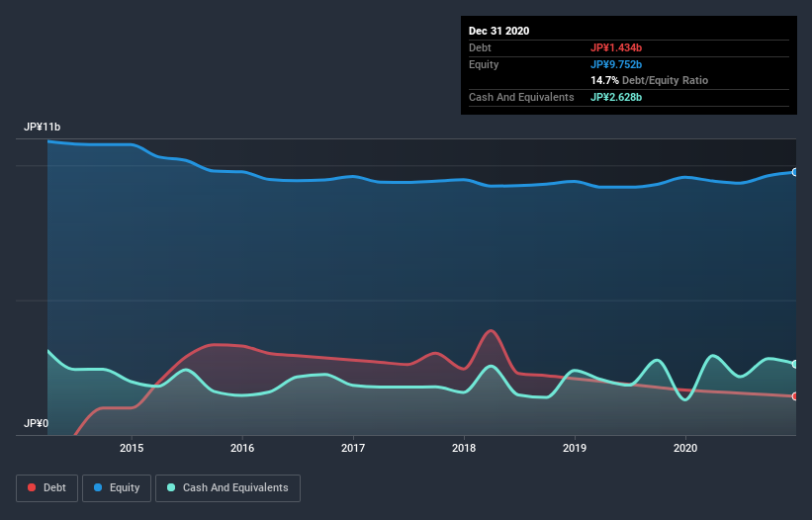Screen dimensions: 812x520
Task: Toggle the Debt legend button
Action: click(46, 488)
